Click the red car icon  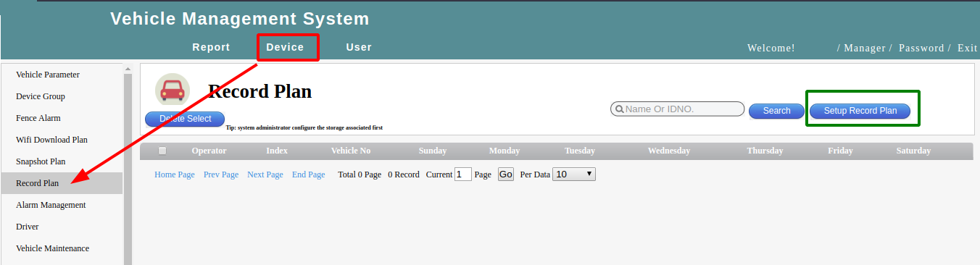point(173,91)
